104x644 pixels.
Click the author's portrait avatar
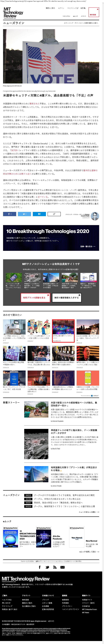tap(95, 216)
